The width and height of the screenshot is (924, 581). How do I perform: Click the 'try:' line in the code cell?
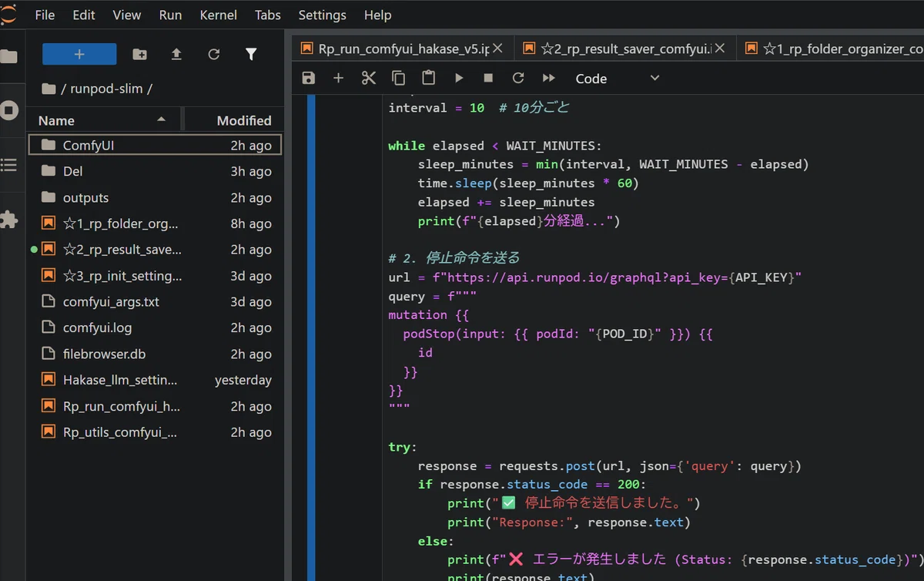[403, 447]
